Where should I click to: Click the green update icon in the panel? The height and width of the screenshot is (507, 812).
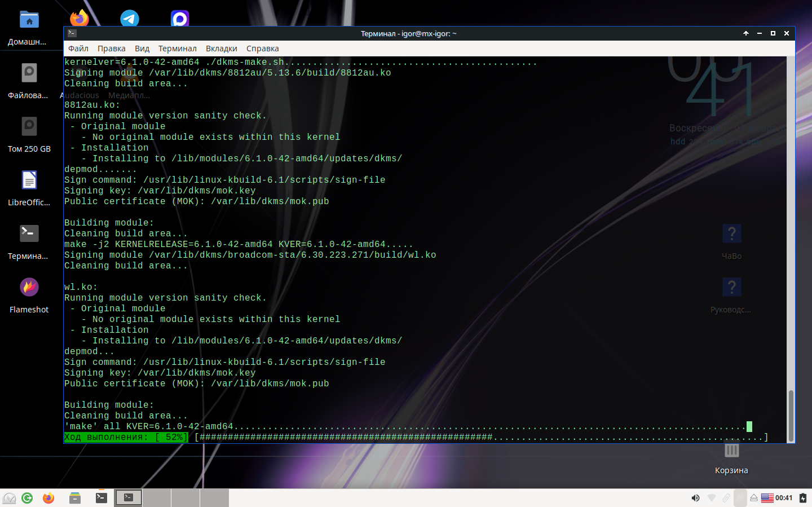[27, 497]
